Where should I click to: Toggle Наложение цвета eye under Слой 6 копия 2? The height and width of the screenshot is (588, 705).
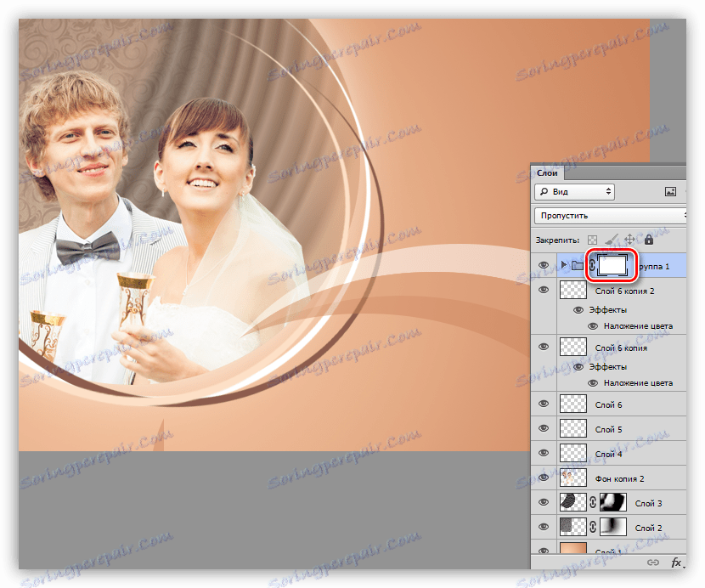point(593,325)
